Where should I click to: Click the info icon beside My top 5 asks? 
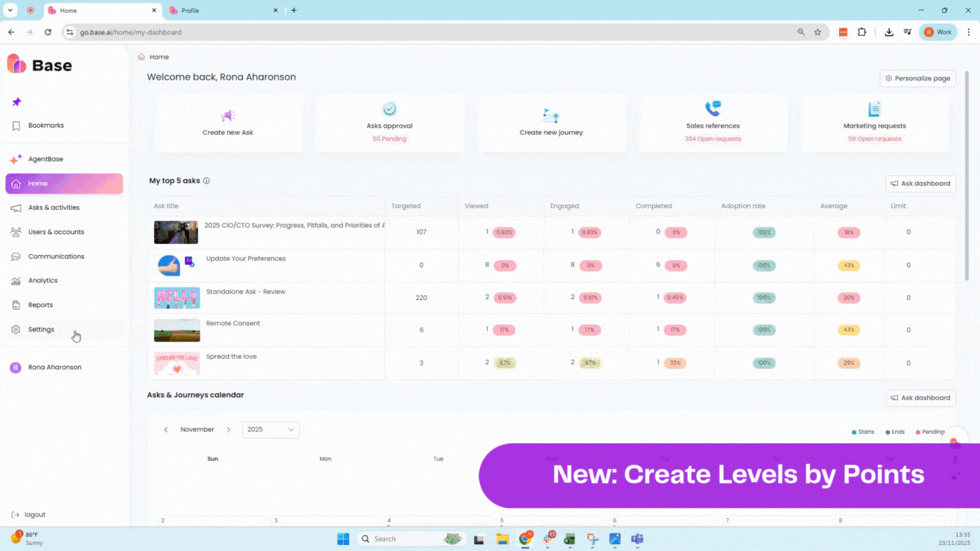point(207,181)
